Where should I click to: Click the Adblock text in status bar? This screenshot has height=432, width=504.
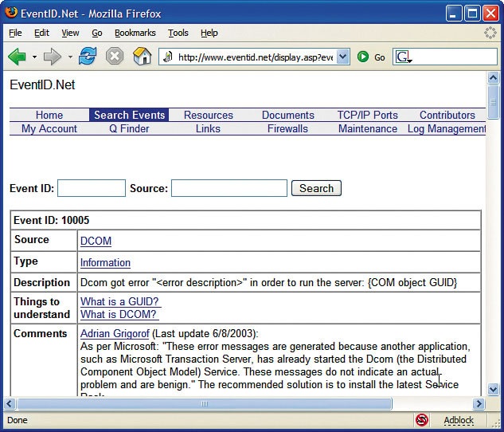[x=459, y=420]
